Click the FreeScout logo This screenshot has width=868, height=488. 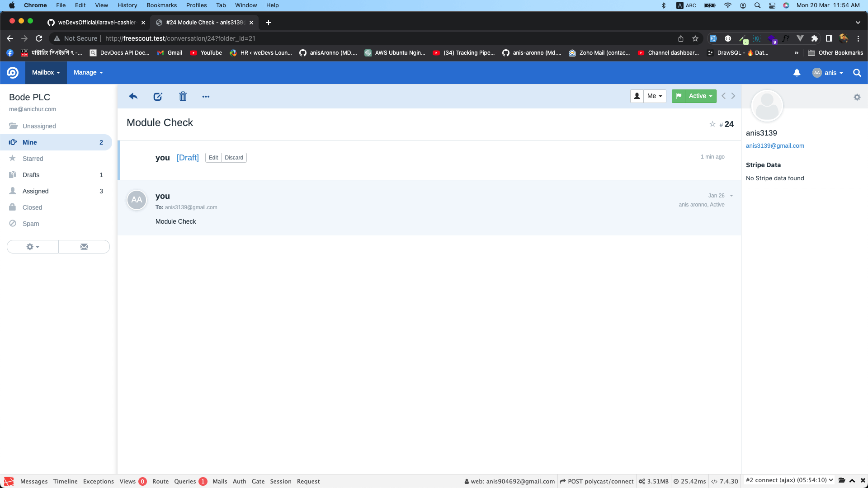point(13,72)
